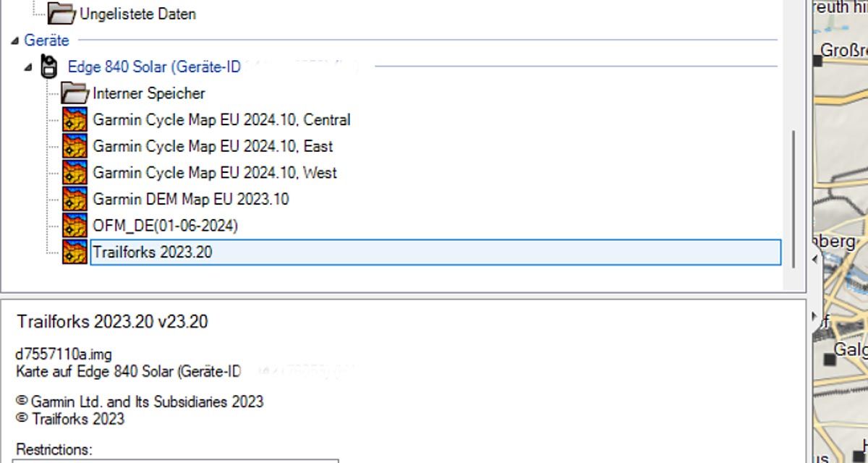Screen dimensions: 868x463
Task: Click the right-pointing arrow on map splitter
Action: coord(815,316)
